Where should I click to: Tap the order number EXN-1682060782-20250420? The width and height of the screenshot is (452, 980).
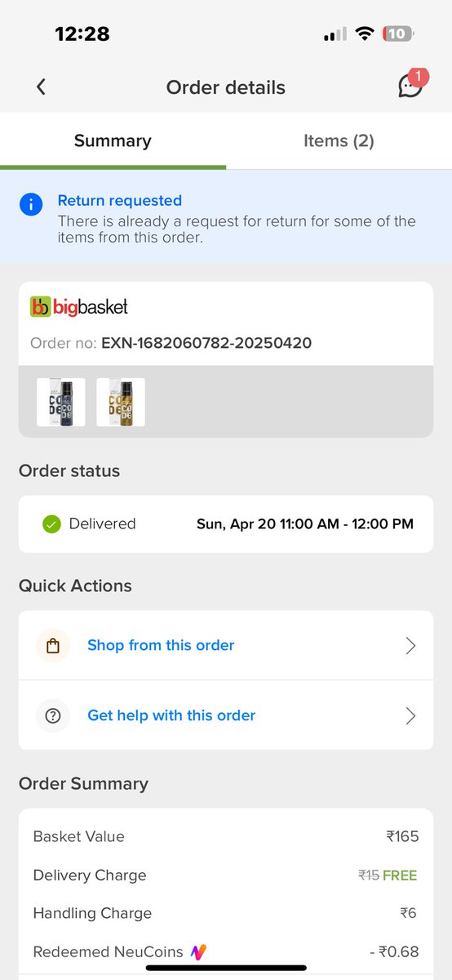(206, 343)
